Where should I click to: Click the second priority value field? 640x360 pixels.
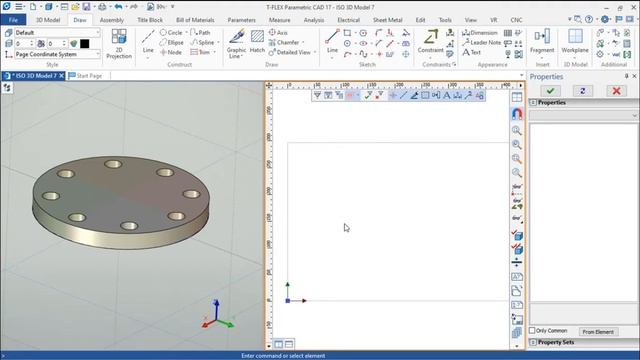[x=57, y=43]
